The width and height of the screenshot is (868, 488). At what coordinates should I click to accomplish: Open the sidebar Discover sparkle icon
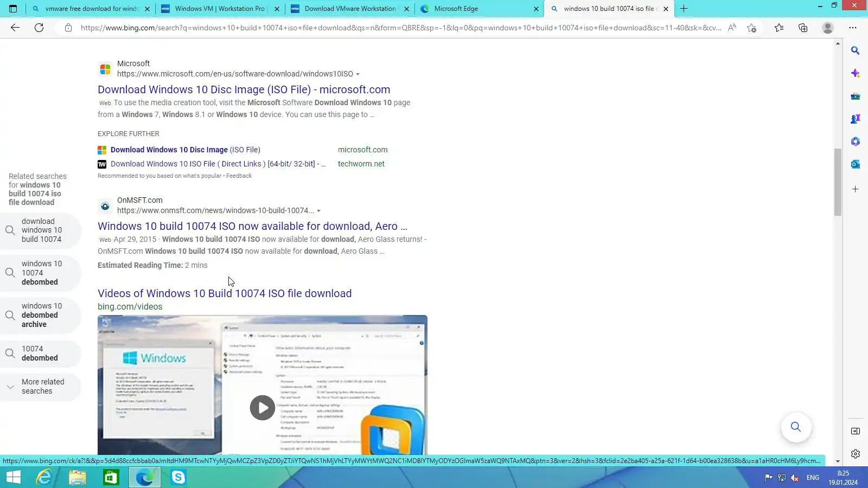pos(856,73)
